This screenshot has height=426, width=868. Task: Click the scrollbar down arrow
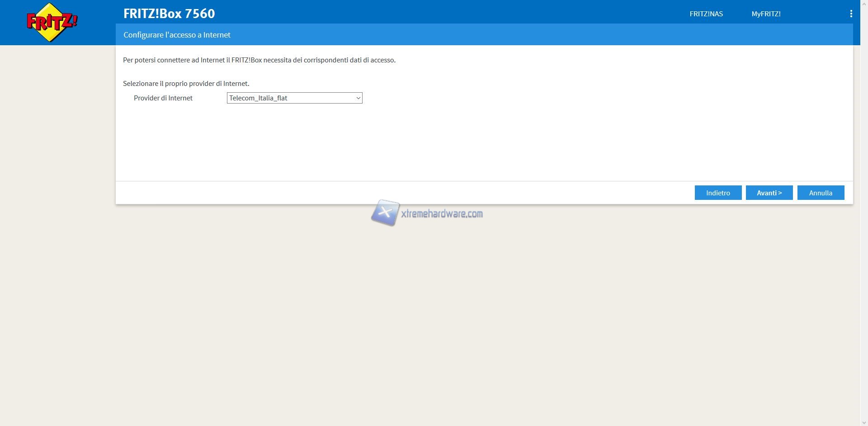(863, 422)
